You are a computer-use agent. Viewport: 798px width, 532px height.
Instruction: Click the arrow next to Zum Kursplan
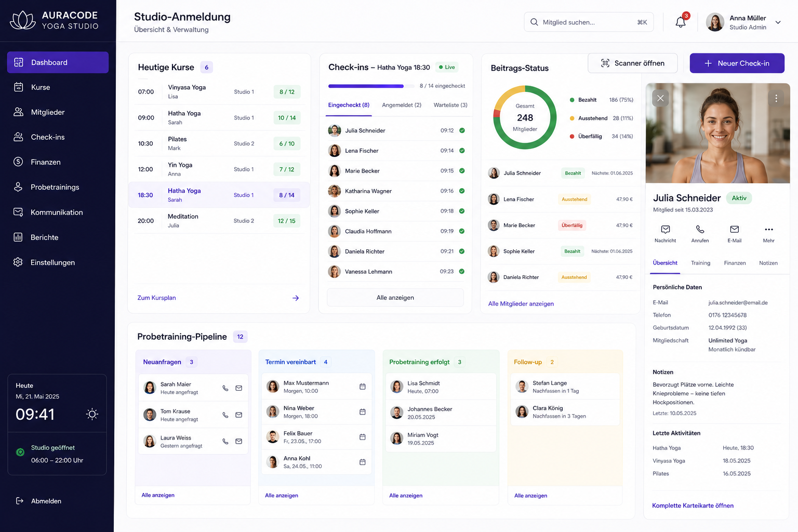(x=296, y=298)
